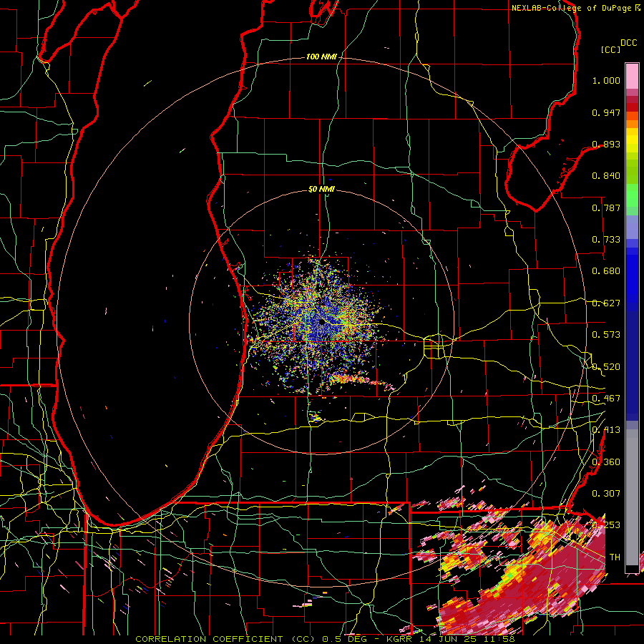
Task: Pick the gray lower segment of color bar
Action: click(x=632, y=497)
